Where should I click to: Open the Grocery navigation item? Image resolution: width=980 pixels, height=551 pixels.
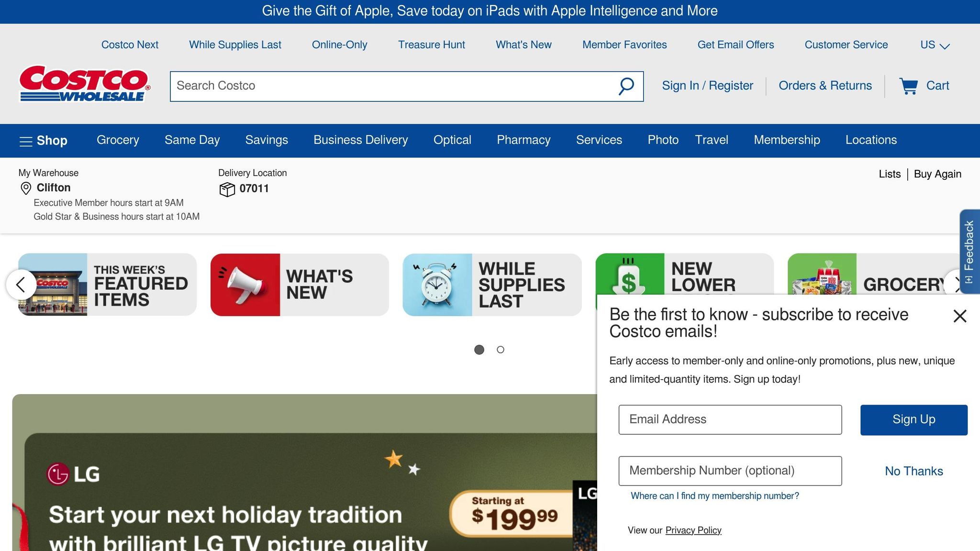tap(118, 140)
